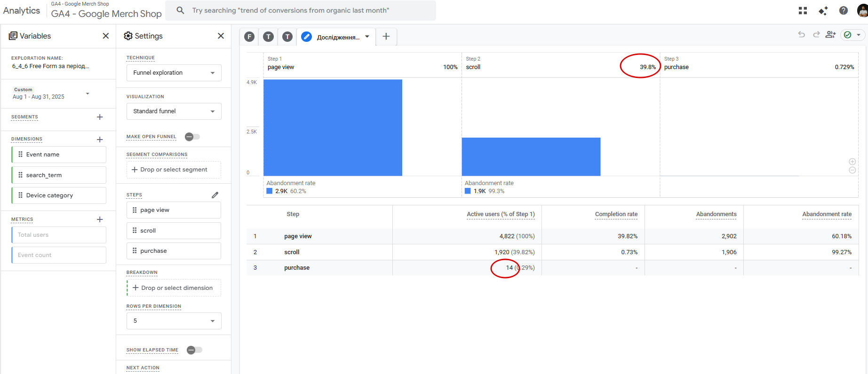Viewport: 868px width, 374px height.
Task: Sort by Completion rate column header
Action: pyautogui.click(x=616, y=214)
